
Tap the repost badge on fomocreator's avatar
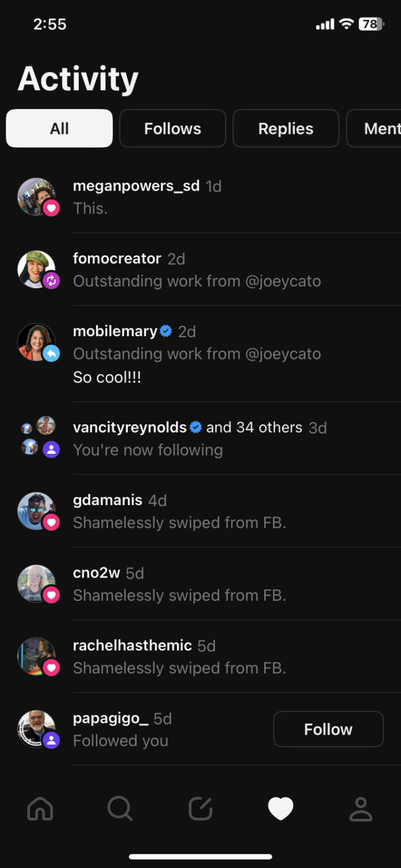(x=51, y=280)
